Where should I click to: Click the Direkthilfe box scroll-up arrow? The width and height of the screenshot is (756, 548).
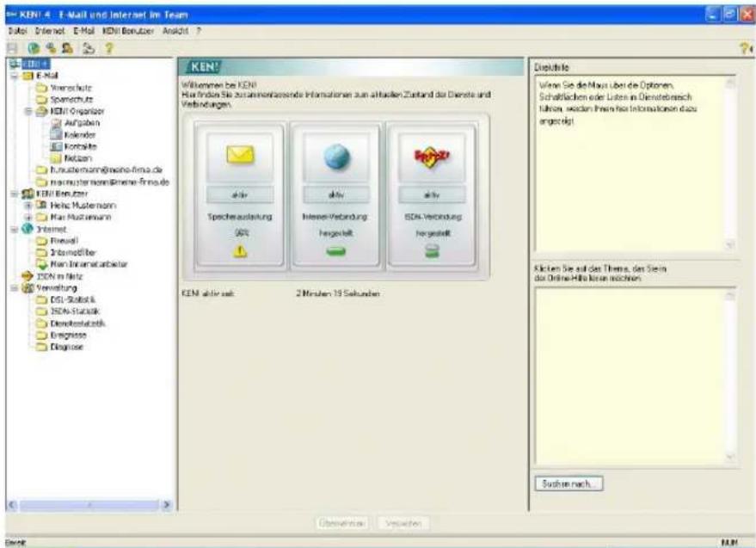tap(730, 83)
